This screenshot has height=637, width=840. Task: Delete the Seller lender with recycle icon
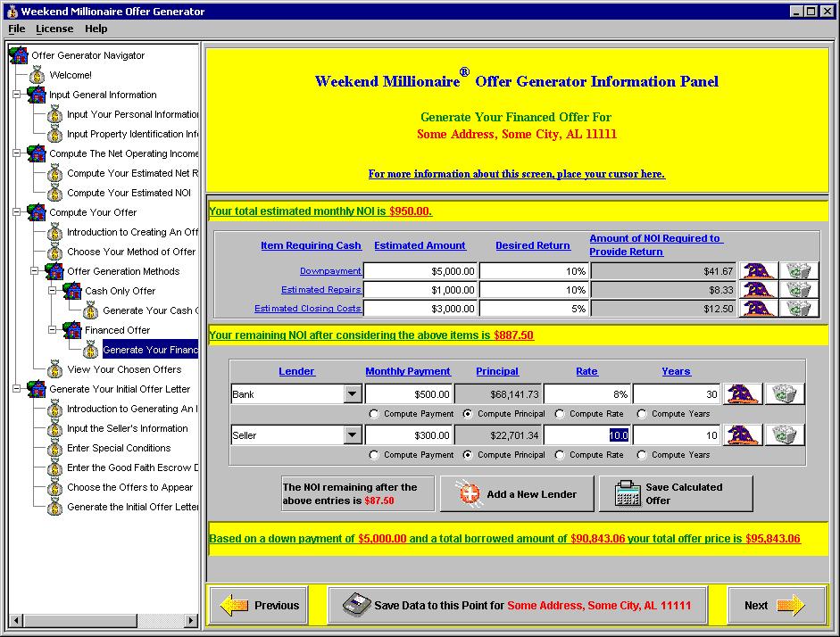click(x=785, y=435)
